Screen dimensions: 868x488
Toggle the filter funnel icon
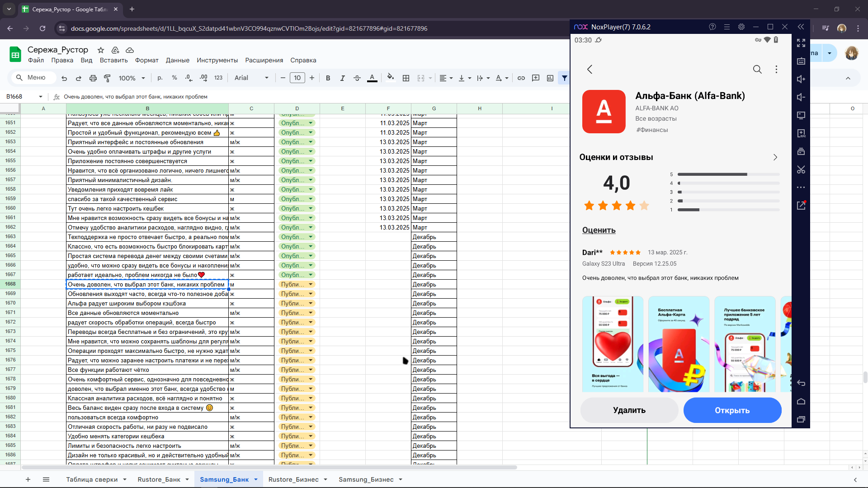565,78
